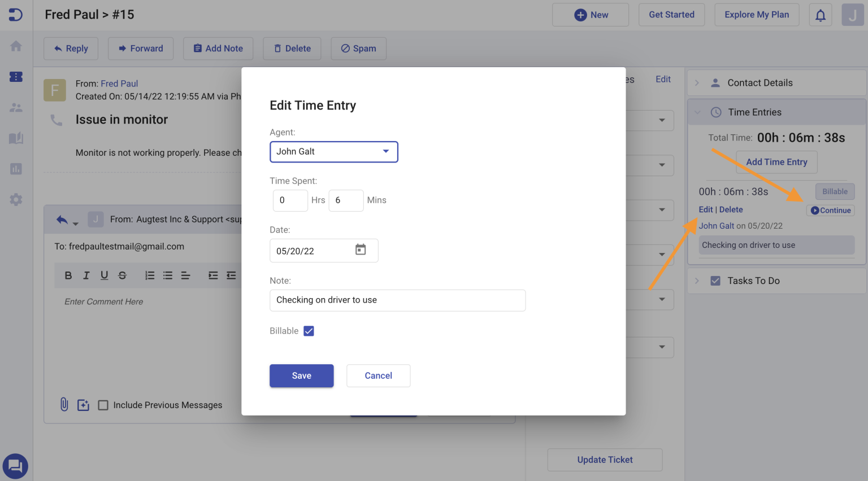
Task: Mark the ticket as Spam
Action: point(358,49)
